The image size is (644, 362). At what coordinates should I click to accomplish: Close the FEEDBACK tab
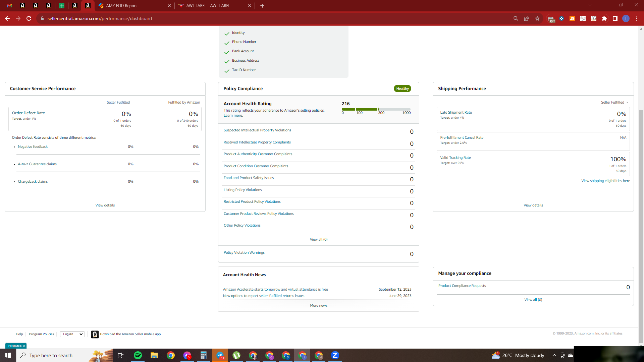coord(24,346)
